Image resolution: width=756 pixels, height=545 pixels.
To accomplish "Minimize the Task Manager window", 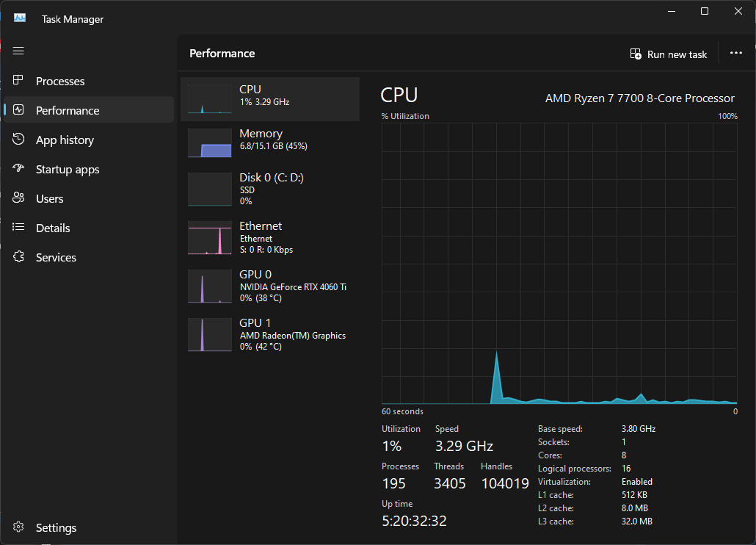I will [671, 11].
